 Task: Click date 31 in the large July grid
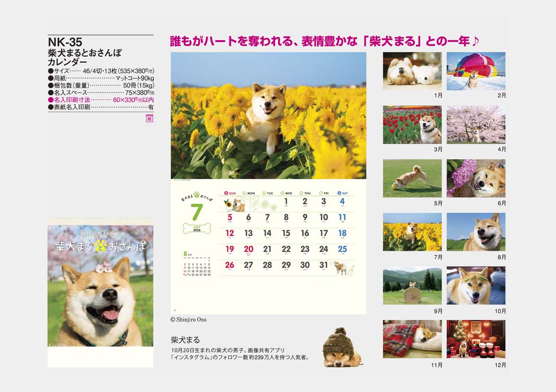(x=323, y=265)
